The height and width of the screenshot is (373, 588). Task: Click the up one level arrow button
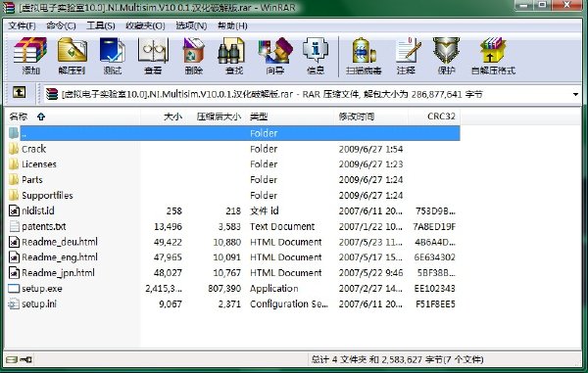[x=20, y=92]
